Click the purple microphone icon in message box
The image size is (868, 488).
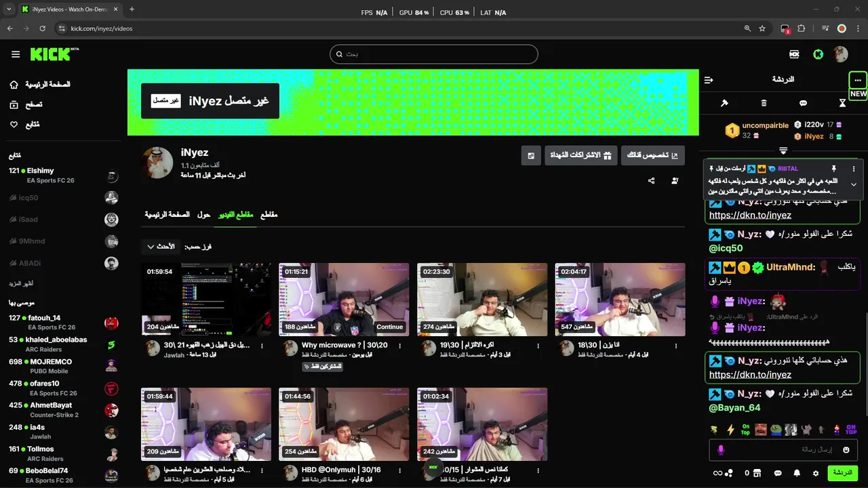pos(721,450)
